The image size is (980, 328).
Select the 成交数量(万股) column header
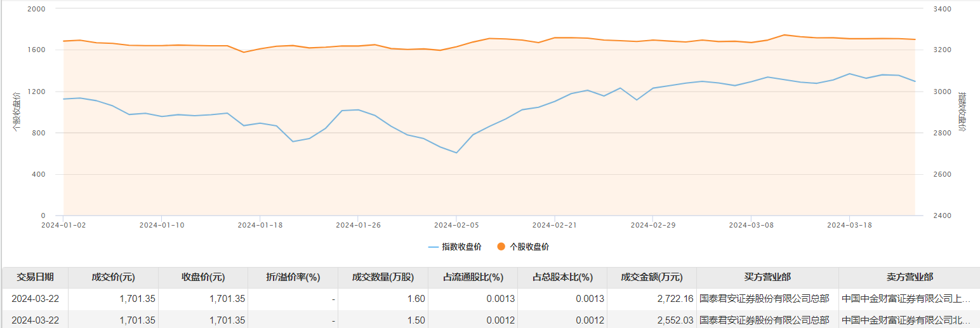(x=383, y=277)
